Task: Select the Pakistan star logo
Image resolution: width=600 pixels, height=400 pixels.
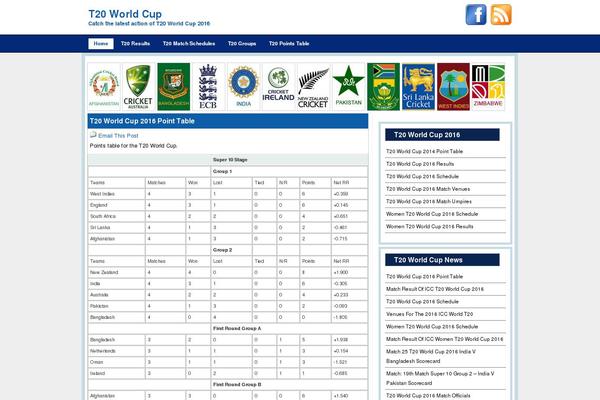Action: pyautogui.click(x=348, y=87)
